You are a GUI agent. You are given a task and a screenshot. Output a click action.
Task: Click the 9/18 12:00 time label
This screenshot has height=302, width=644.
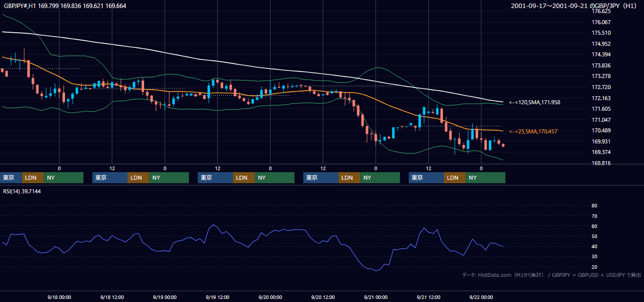tap(112, 297)
